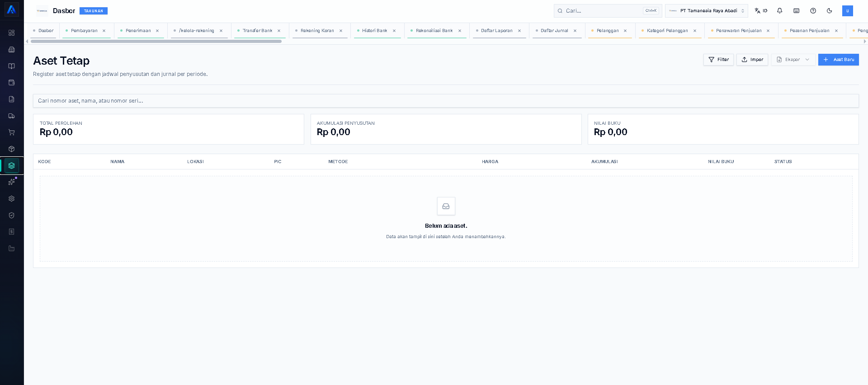The width and height of the screenshot is (868, 385).
Task: Switch to the Rekonsiliasi Bank tab
Action: coord(434,31)
